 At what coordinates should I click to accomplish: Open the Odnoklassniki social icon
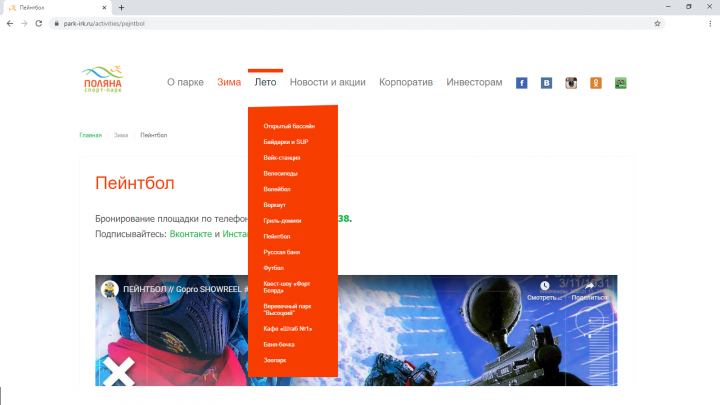pos(596,83)
